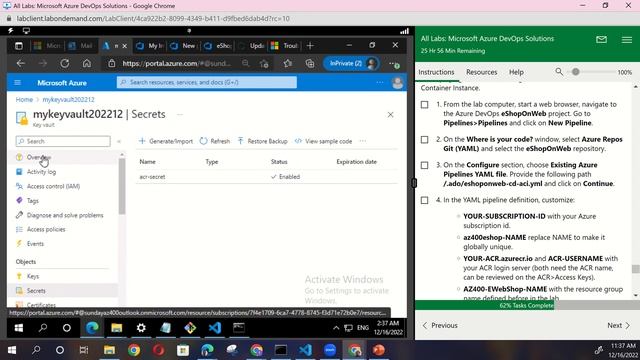This screenshot has height=360, width=640.
Task: Switch to the eShop Edge tab
Action: tap(218, 46)
